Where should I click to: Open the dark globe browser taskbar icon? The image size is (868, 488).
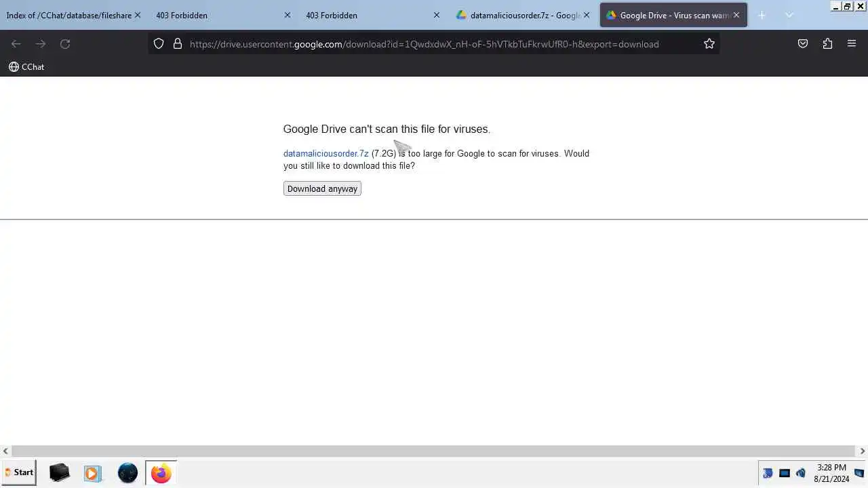(x=127, y=472)
